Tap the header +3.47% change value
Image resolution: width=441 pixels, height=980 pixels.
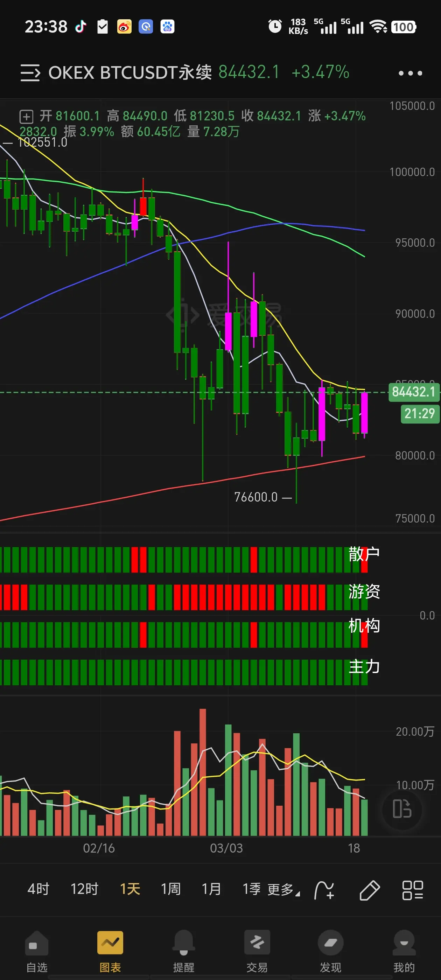(320, 72)
